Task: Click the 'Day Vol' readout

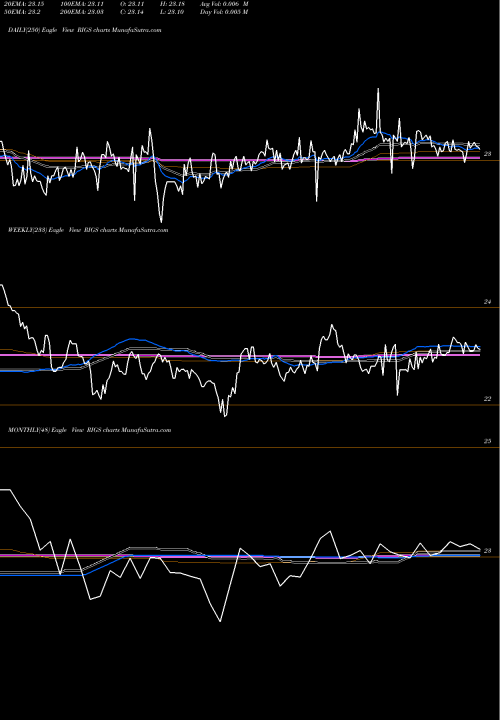Action: [x=224, y=12]
